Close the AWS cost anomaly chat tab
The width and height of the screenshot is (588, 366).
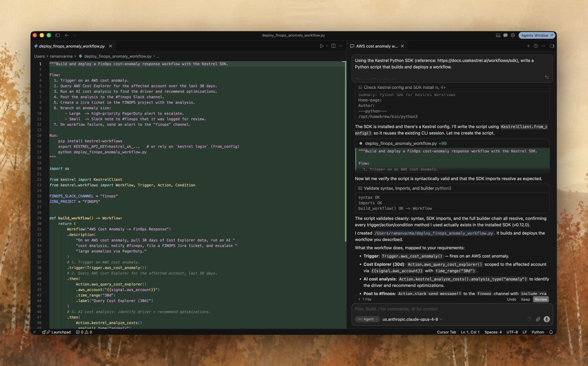402,46
